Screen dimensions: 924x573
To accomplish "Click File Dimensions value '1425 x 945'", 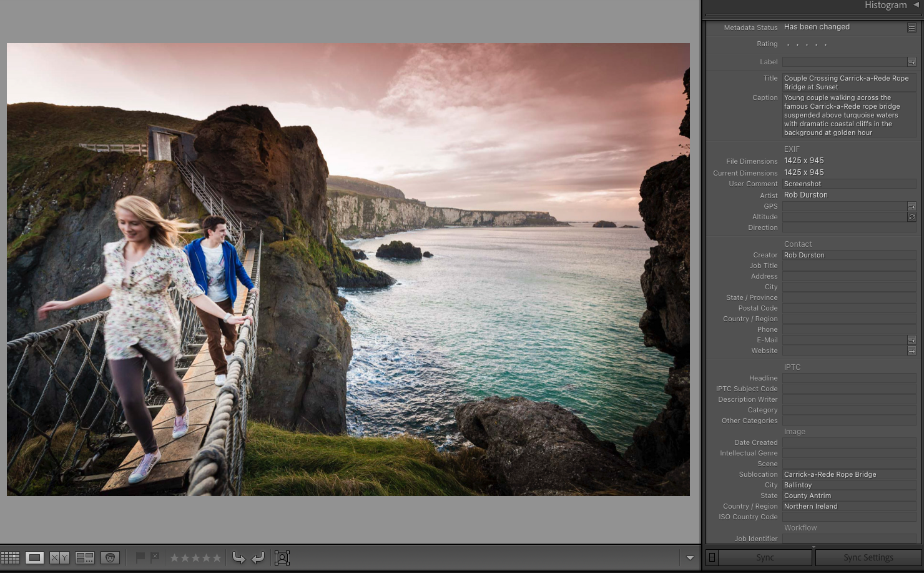I will [804, 161].
